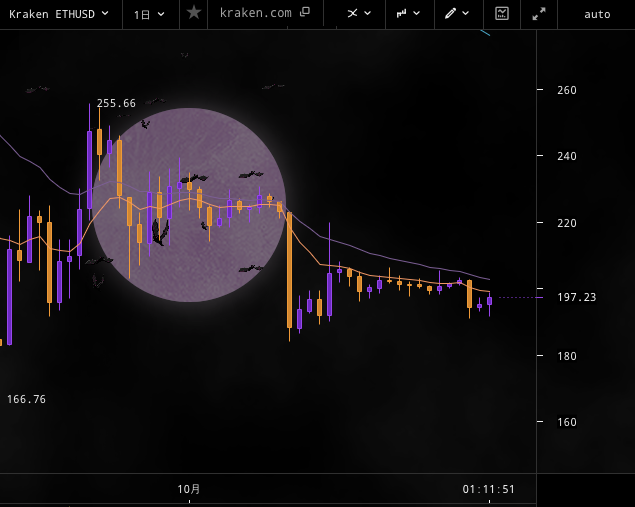Open the 1日 timeframe dropdown
This screenshot has height=507, width=635.
(149, 15)
